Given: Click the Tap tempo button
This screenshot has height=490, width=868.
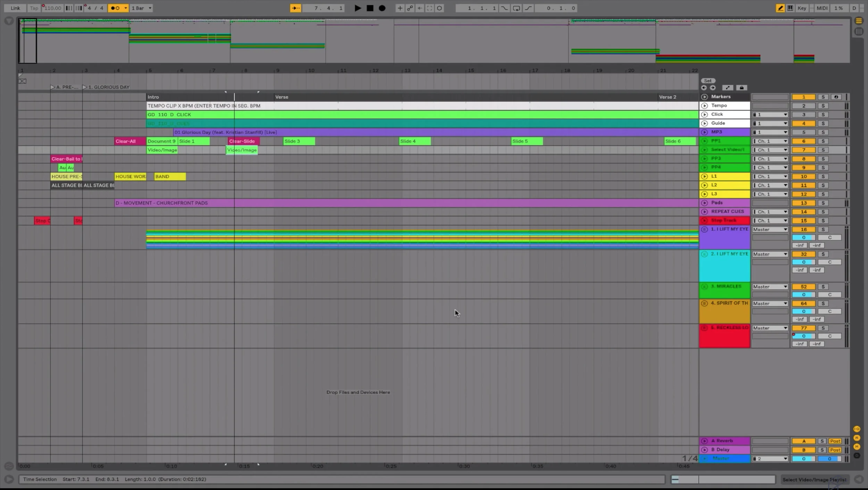Looking at the screenshot, I should click(34, 8).
